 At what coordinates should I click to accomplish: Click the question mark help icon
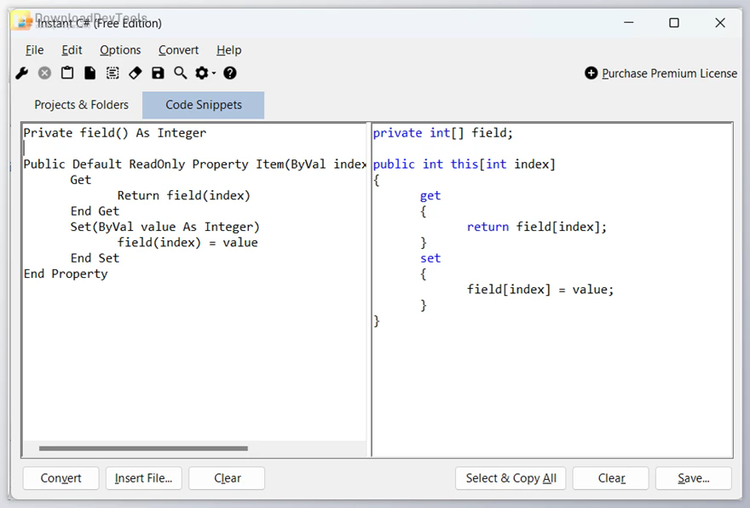coord(230,73)
